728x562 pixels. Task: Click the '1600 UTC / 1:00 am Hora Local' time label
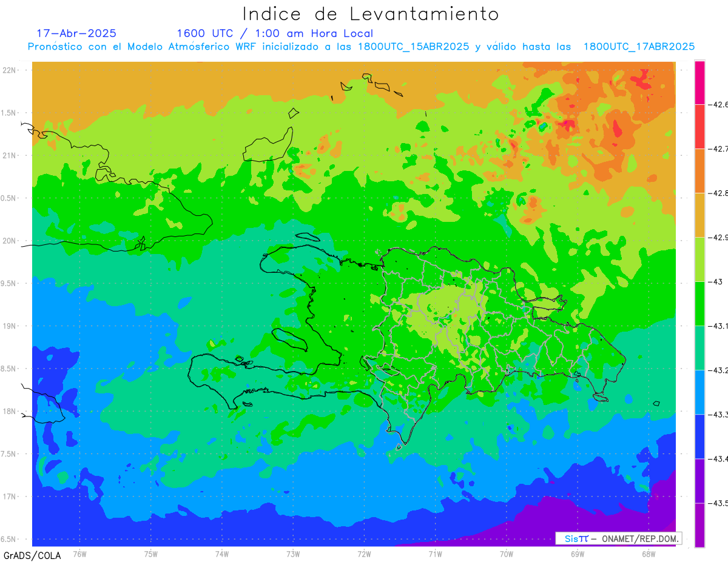(275, 33)
